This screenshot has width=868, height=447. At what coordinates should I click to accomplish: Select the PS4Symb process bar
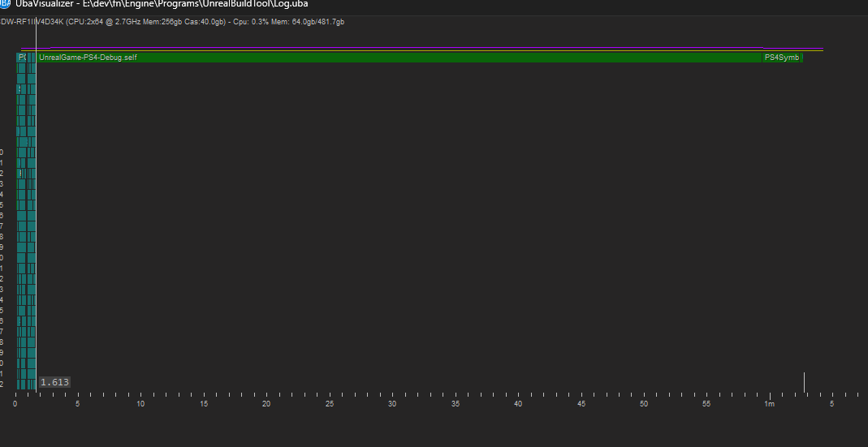782,58
